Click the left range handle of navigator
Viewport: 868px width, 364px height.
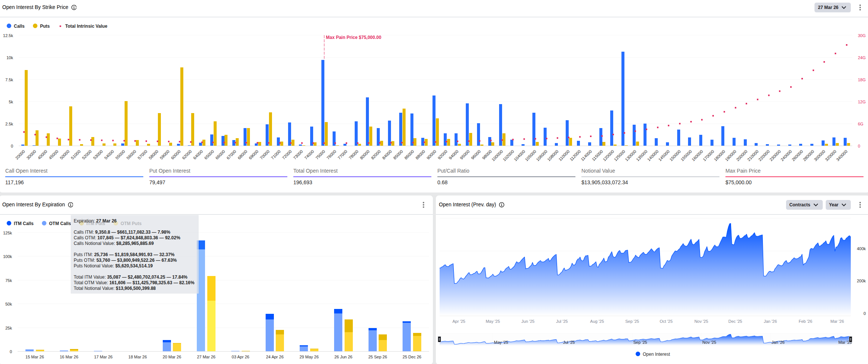pyautogui.click(x=439, y=339)
